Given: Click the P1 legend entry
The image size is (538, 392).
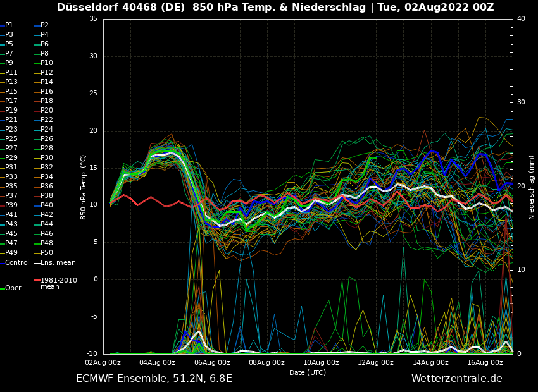Looking at the screenshot, I should point(9,25).
